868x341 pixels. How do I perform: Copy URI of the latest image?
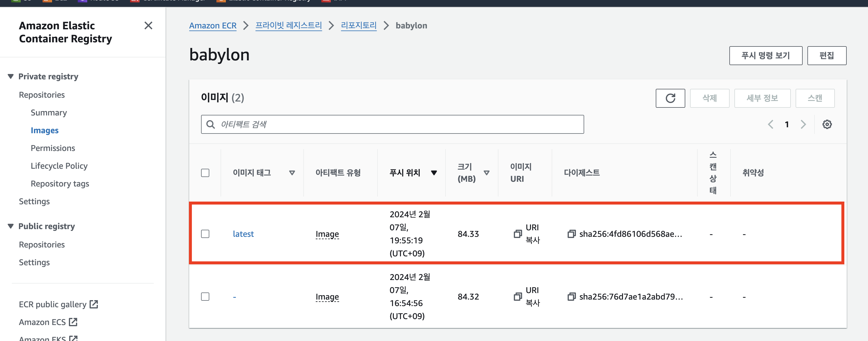(518, 234)
